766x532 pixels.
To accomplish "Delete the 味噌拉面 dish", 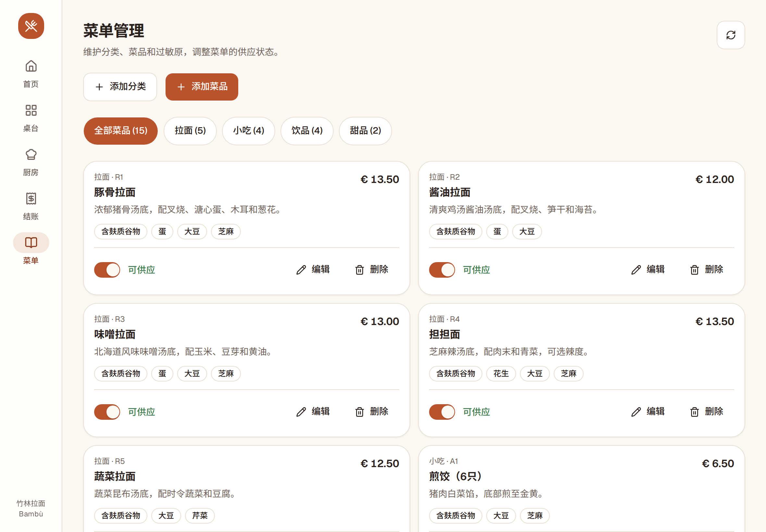I will [372, 412].
